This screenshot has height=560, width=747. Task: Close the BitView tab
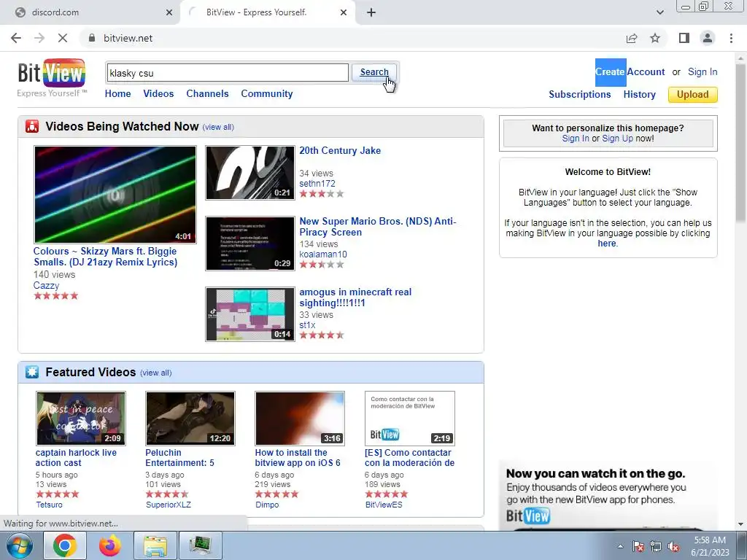[x=344, y=12]
